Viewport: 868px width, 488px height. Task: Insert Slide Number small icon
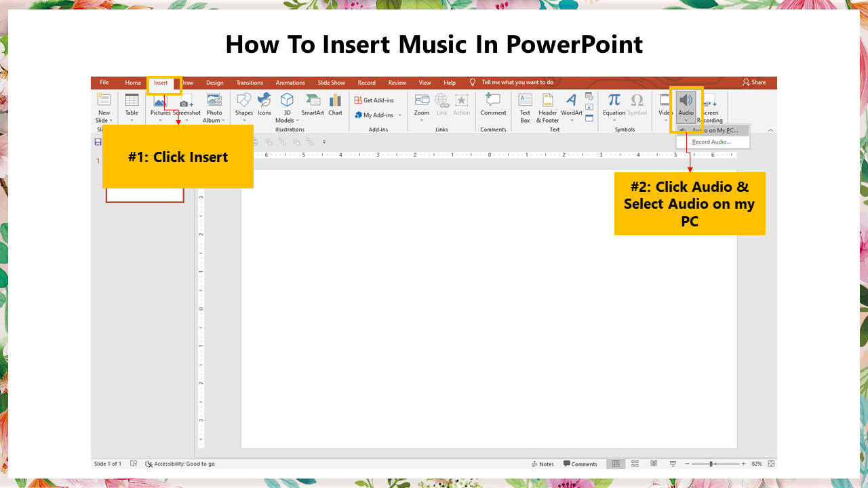[x=589, y=107]
